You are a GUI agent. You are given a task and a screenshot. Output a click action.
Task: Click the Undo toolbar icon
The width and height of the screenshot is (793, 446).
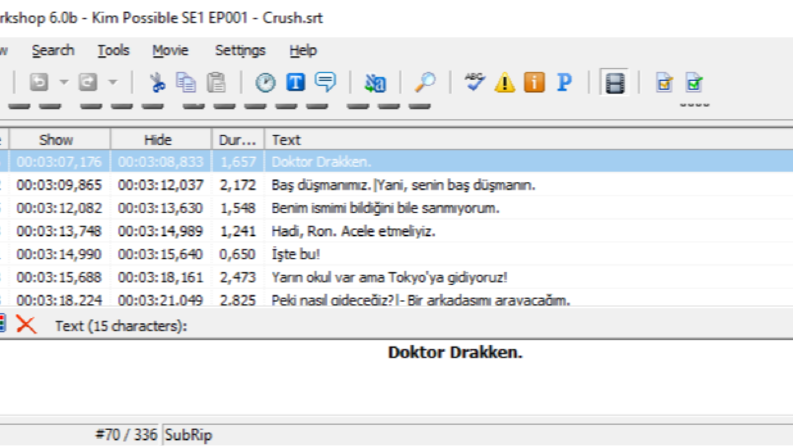point(39,82)
